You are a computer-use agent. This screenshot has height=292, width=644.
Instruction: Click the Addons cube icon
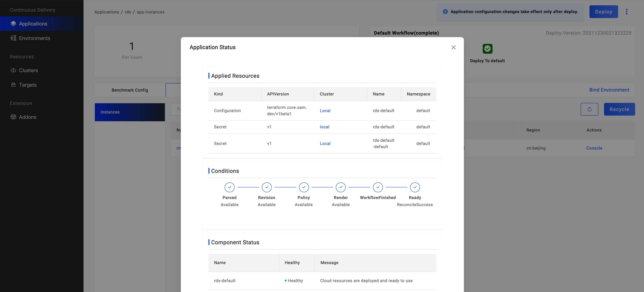13,117
